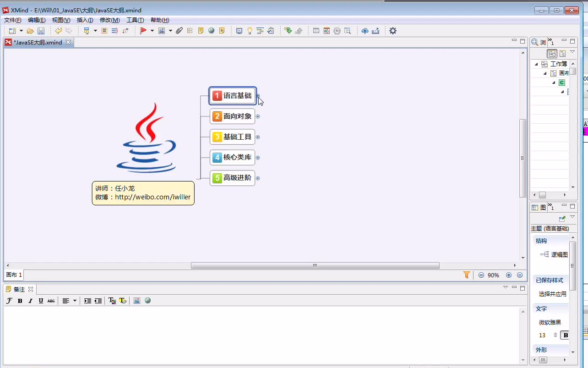The height and width of the screenshot is (368, 588).
Task: Click the canvas vertical scrollbar thumb
Action: [x=523, y=158]
